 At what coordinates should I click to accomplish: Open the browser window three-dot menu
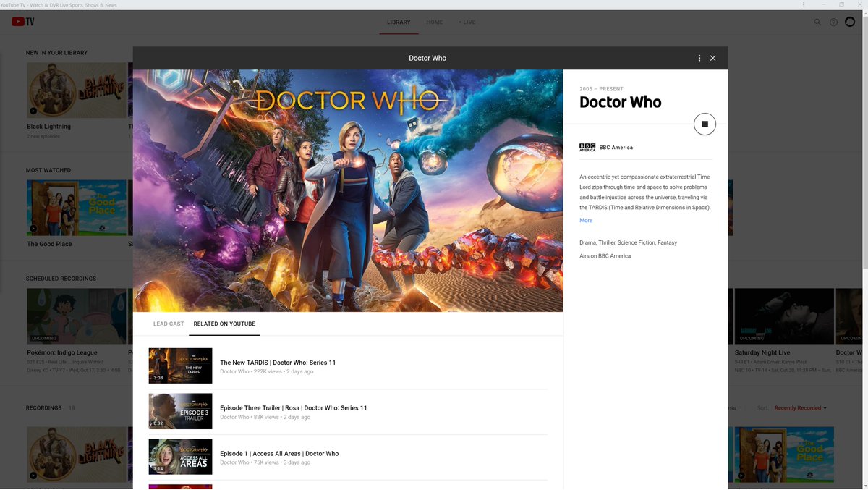click(804, 5)
